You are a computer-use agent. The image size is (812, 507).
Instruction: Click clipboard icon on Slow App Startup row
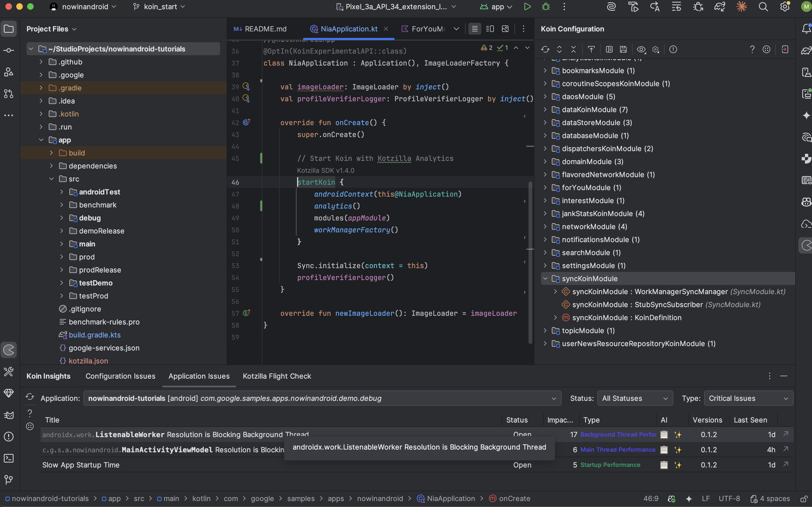[664, 465]
